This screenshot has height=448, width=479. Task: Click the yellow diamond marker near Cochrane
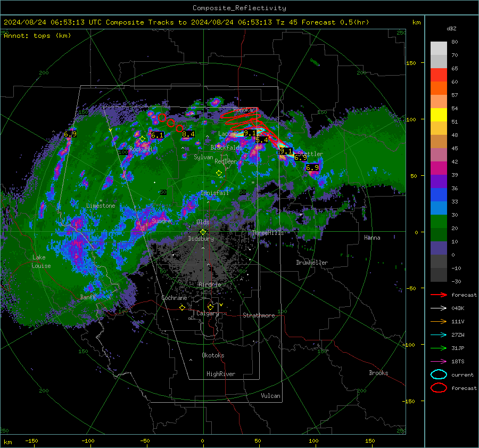183,307
